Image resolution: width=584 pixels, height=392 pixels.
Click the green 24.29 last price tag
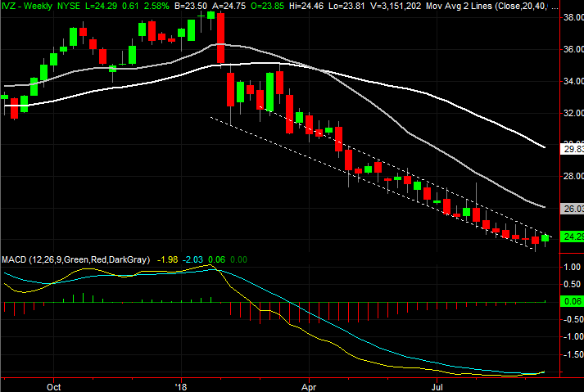pyautogui.click(x=572, y=237)
